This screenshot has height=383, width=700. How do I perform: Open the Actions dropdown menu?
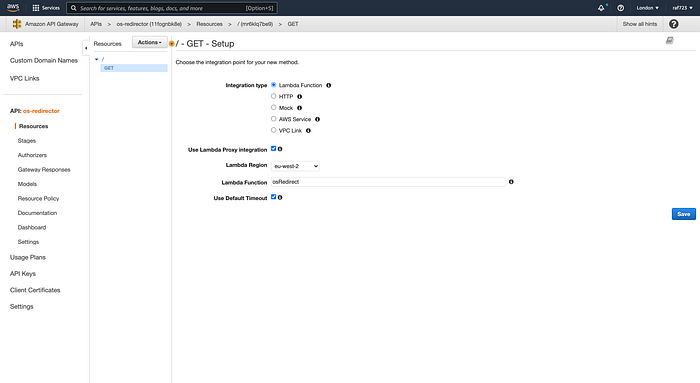pos(150,42)
